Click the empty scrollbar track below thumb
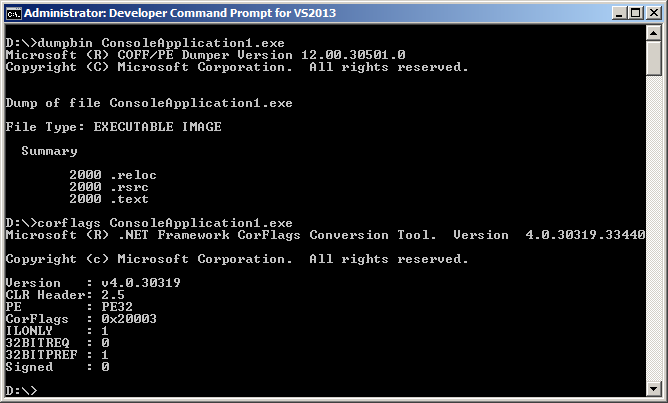Screen dimensions: 668x403 tap(653, 230)
